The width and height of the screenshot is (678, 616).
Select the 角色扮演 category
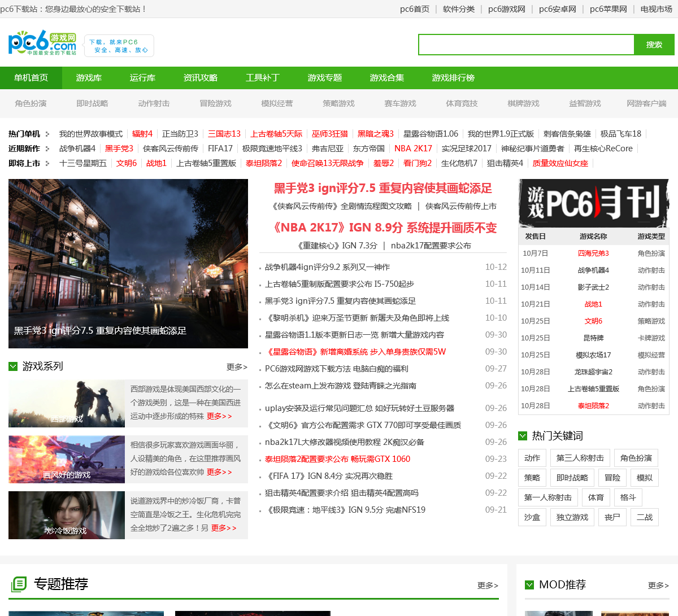click(x=31, y=103)
